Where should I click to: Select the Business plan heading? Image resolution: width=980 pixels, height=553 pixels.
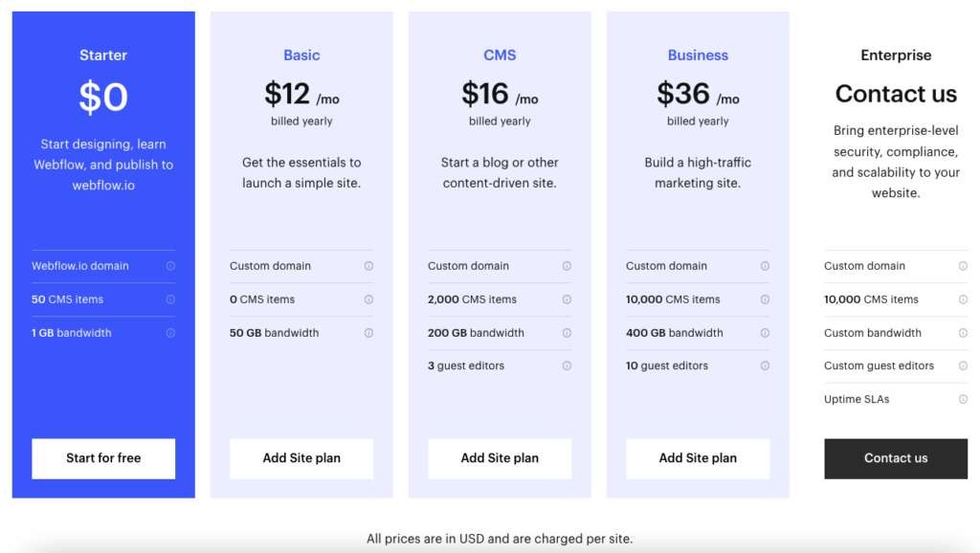(698, 55)
